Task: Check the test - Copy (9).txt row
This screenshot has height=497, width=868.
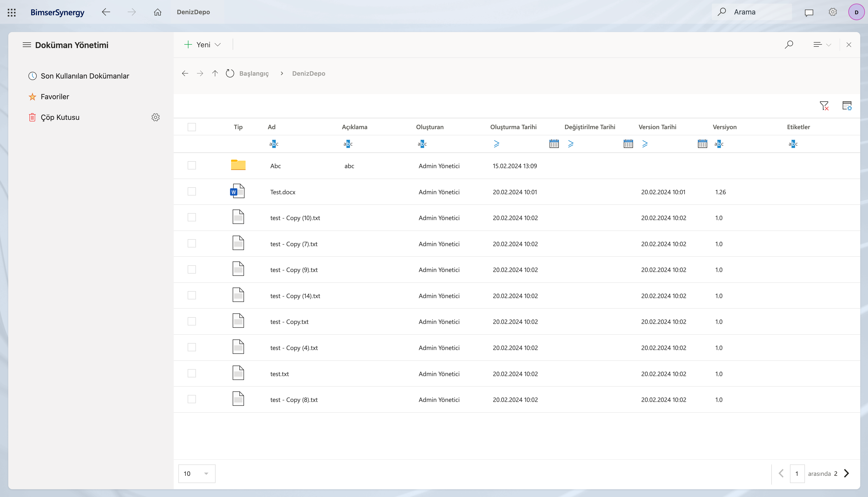Action: [x=192, y=270]
